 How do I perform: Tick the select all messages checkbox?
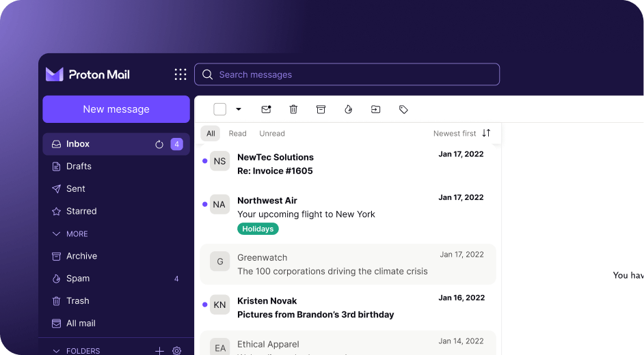pos(219,109)
